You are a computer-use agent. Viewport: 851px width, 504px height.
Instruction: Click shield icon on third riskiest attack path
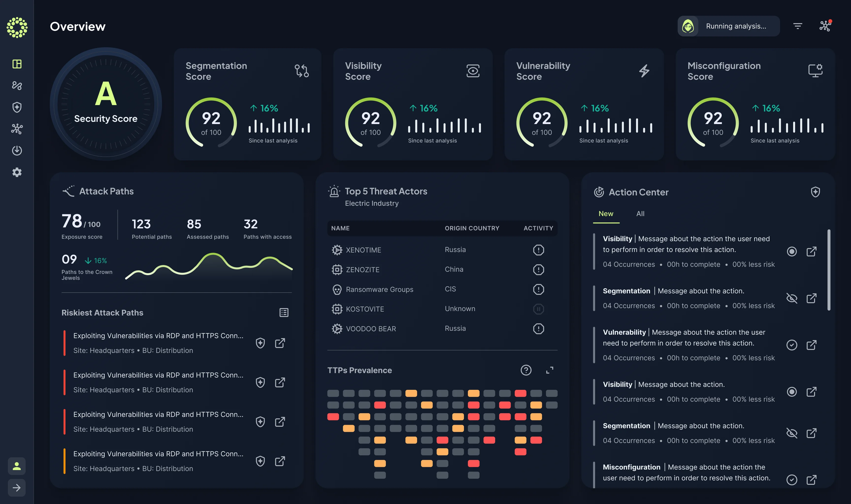tap(260, 422)
